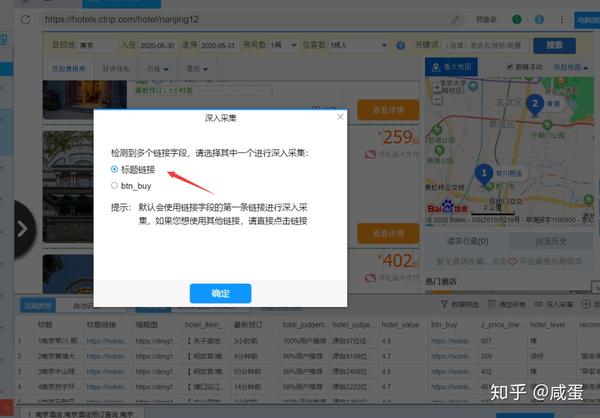Reload the page with the refresh icon
This screenshot has height=418, width=600.
click(26, 19)
